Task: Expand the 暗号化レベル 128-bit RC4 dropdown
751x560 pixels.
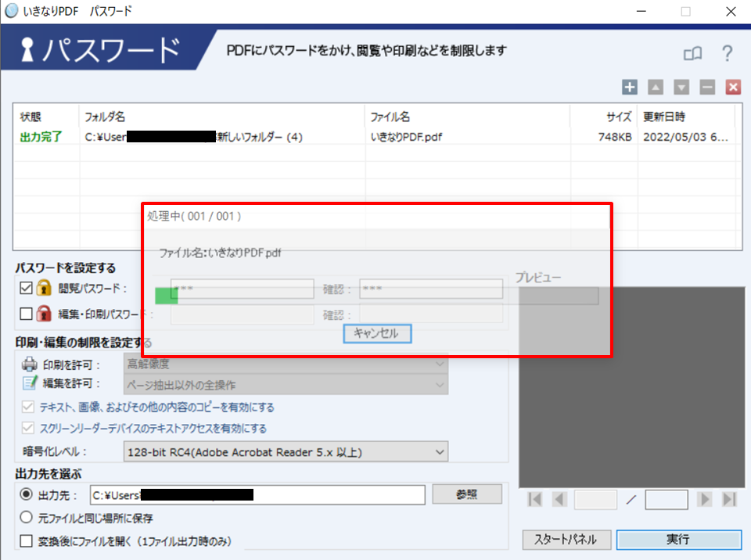Action: tap(286, 452)
